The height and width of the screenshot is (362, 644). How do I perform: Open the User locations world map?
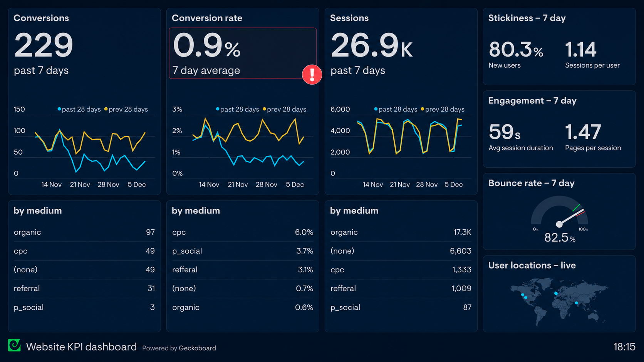click(x=559, y=302)
